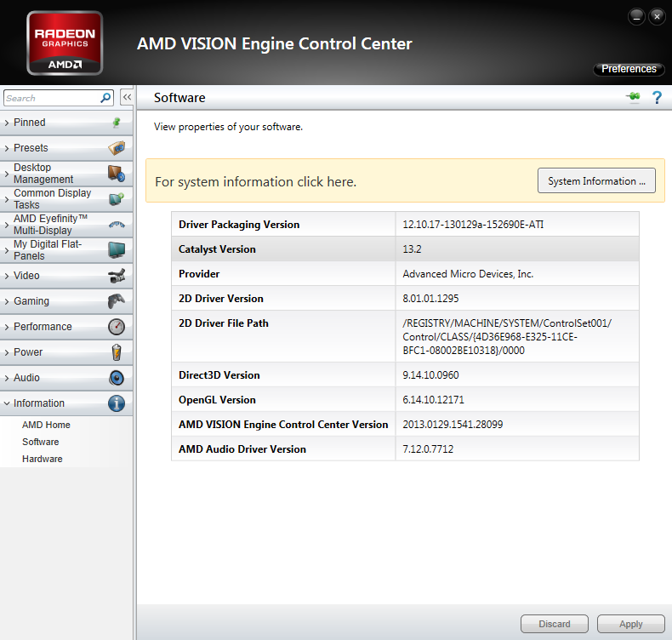Expand the Gaming section chevron
Screen dimensions: 672x640
click(x=7, y=301)
